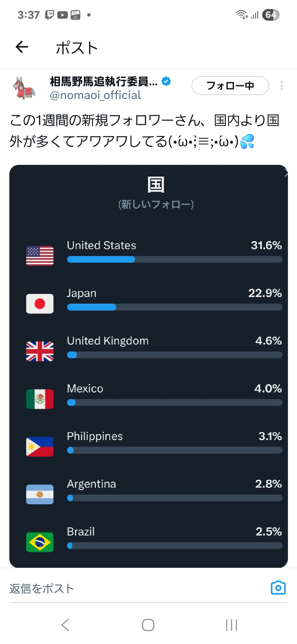Tap Android home navigation button
297x644 pixels.
tap(148, 625)
